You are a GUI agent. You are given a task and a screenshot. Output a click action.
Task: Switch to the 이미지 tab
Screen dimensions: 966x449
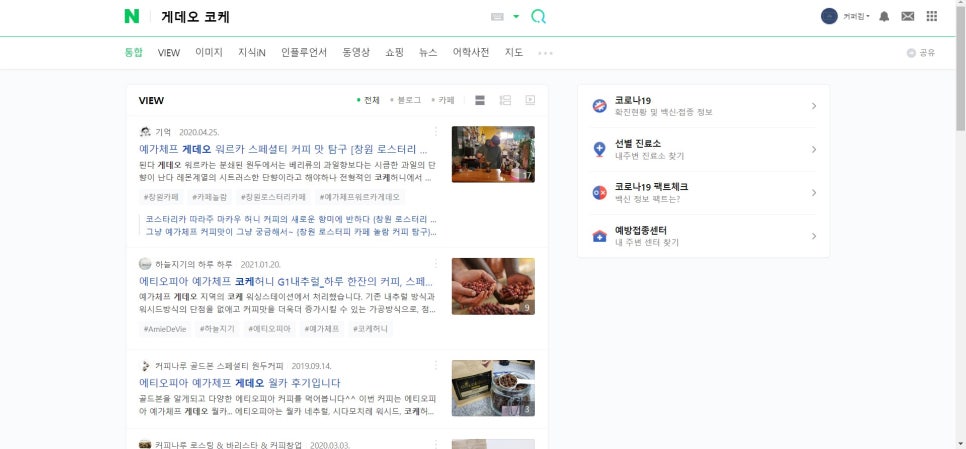coord(209,53)
